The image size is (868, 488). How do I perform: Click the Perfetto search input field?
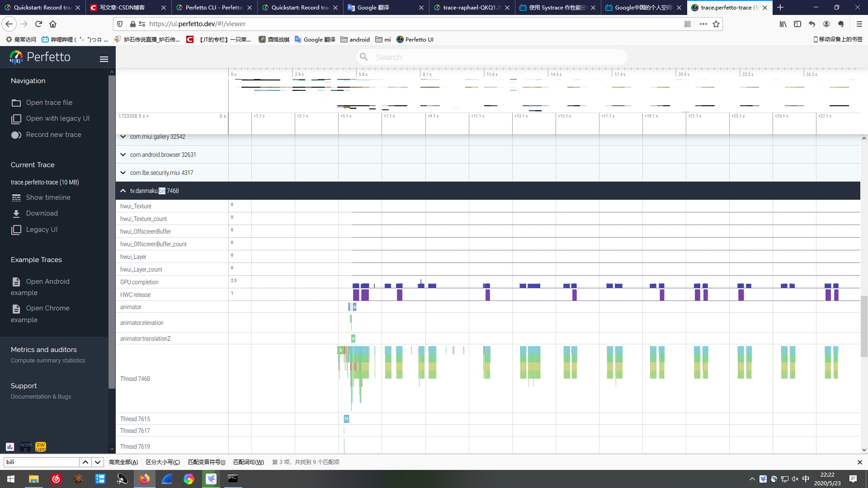point(497,57)
